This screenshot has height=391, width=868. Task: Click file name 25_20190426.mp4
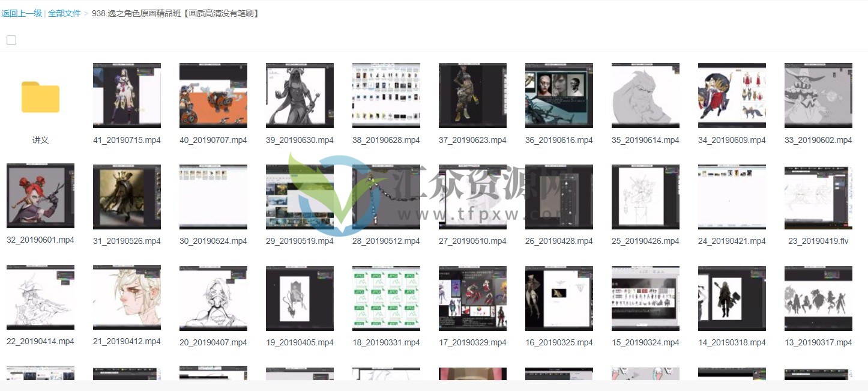click(645, 241)
